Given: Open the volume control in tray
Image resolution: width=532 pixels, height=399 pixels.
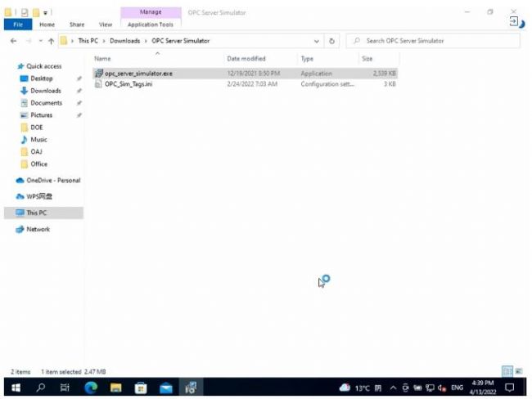Looking at the screenshot, I should click(442, 388).
